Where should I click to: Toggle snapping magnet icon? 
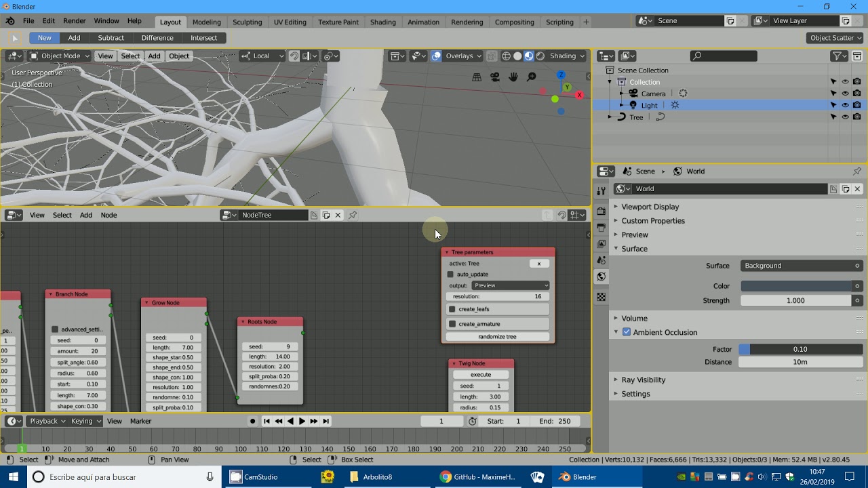click(294, 56)
